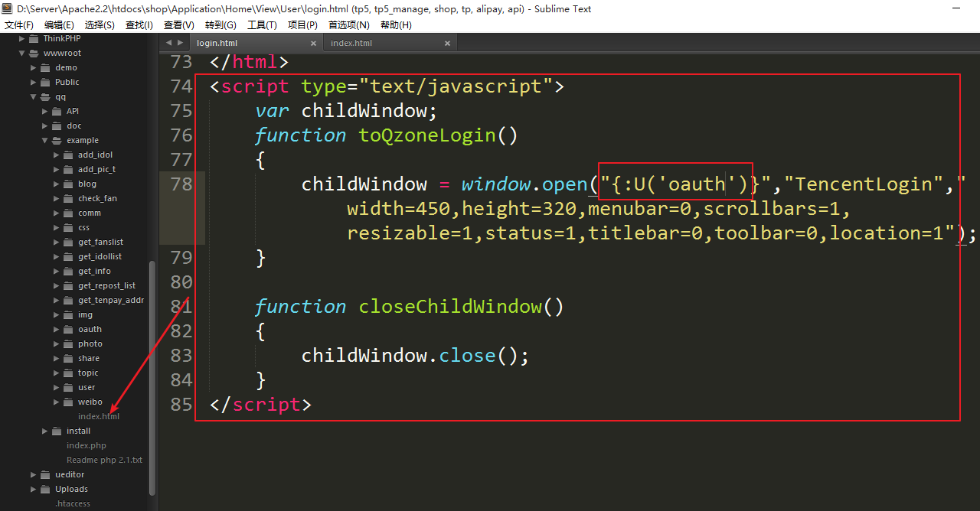The height and width of the screenshot is (511, 980).
Task: Close the index.html tab
Action: (448, 44)
